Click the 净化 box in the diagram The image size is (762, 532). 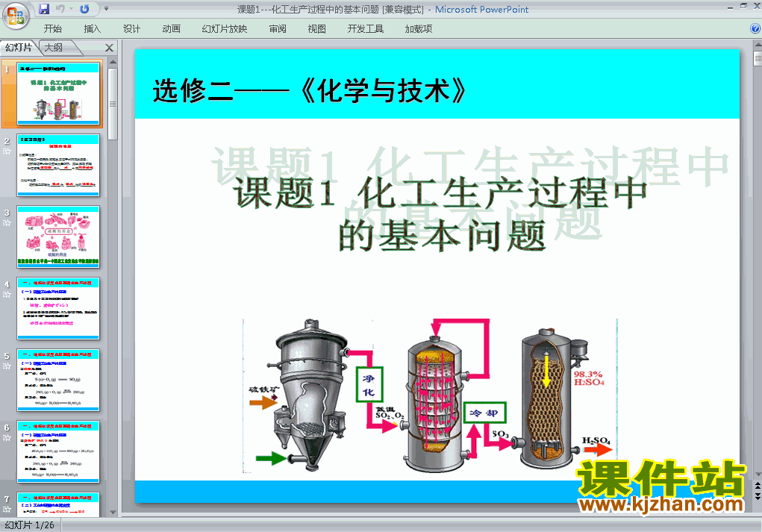pos(369,384)
